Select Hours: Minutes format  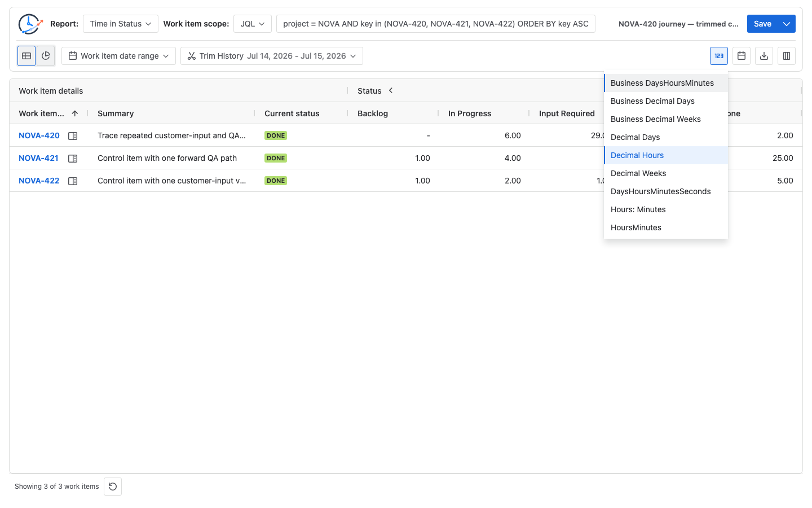(666, 209)
